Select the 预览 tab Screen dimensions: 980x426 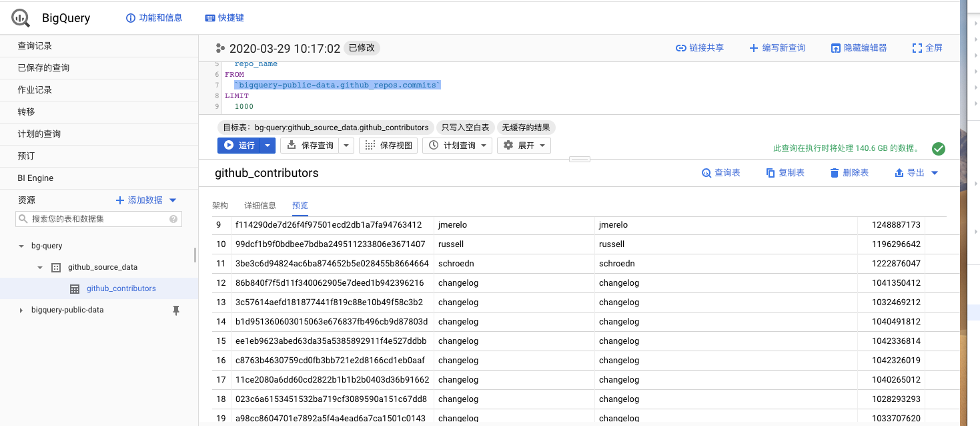[300, 206]
